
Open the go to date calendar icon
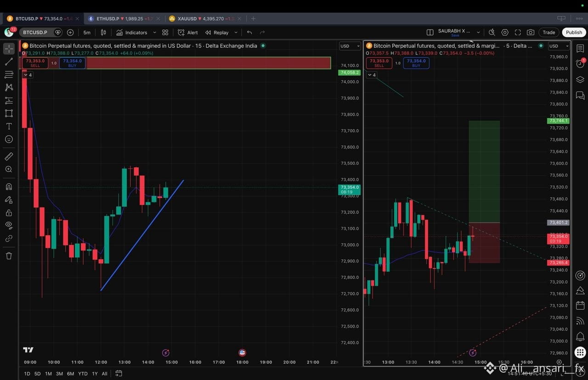[119, 374]
